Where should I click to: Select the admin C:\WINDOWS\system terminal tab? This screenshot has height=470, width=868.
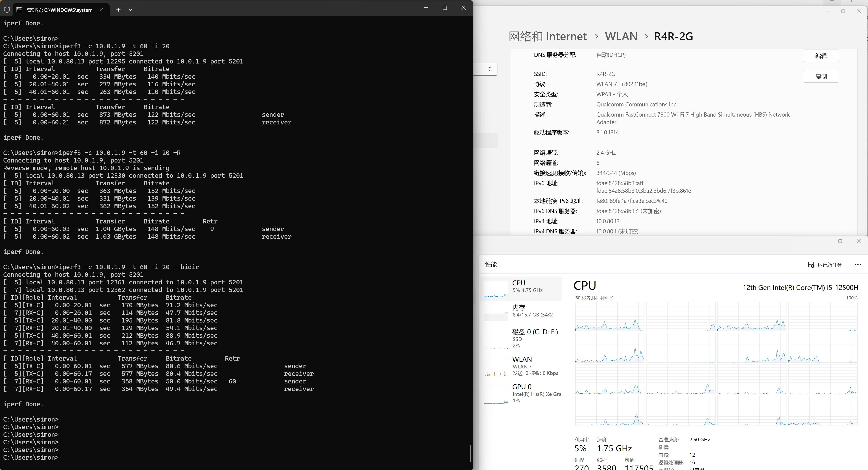point(61,10)
